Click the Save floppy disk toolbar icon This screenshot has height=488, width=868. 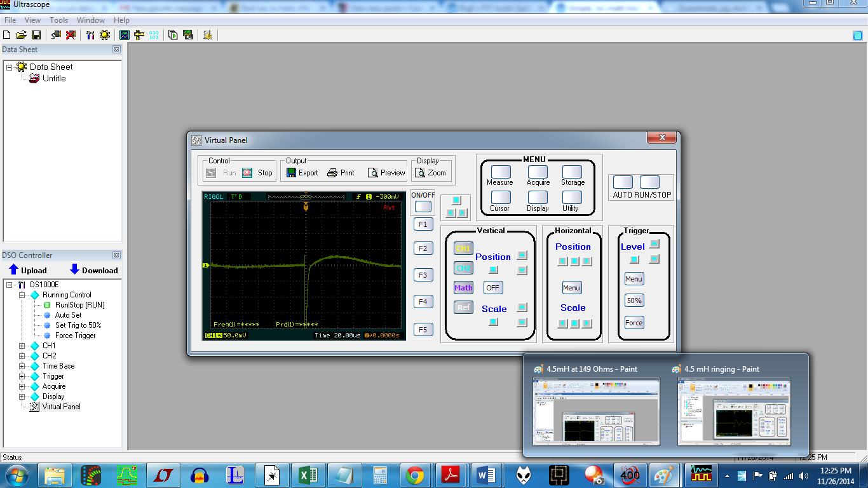[36, 35]
